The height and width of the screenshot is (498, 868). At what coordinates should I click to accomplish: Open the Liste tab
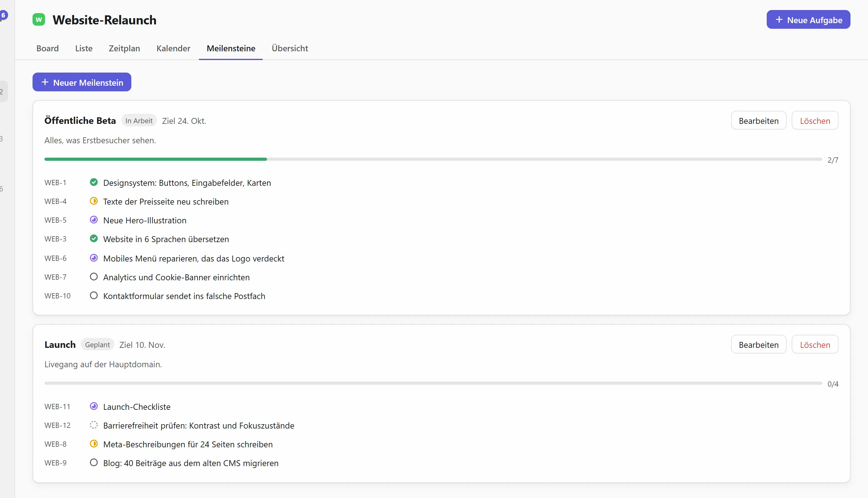point(84,48)
